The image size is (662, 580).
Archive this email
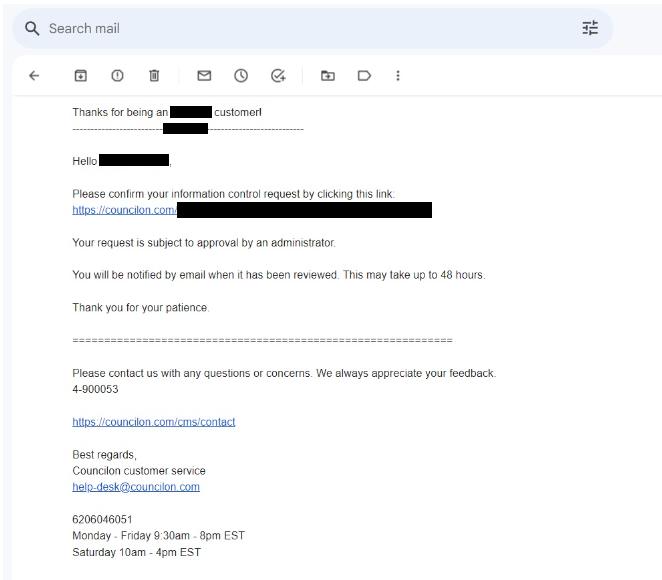click(x=81, y=76)
